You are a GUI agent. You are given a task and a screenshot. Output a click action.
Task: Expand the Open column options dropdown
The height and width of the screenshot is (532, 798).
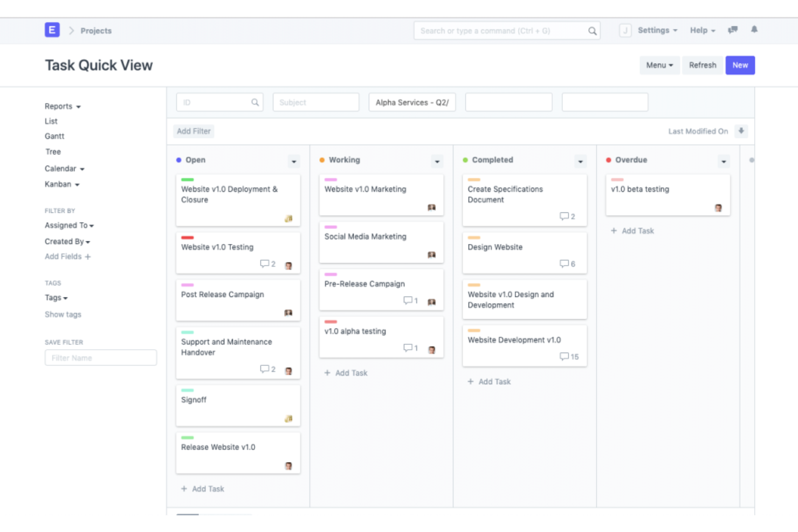tap(294, 161)
